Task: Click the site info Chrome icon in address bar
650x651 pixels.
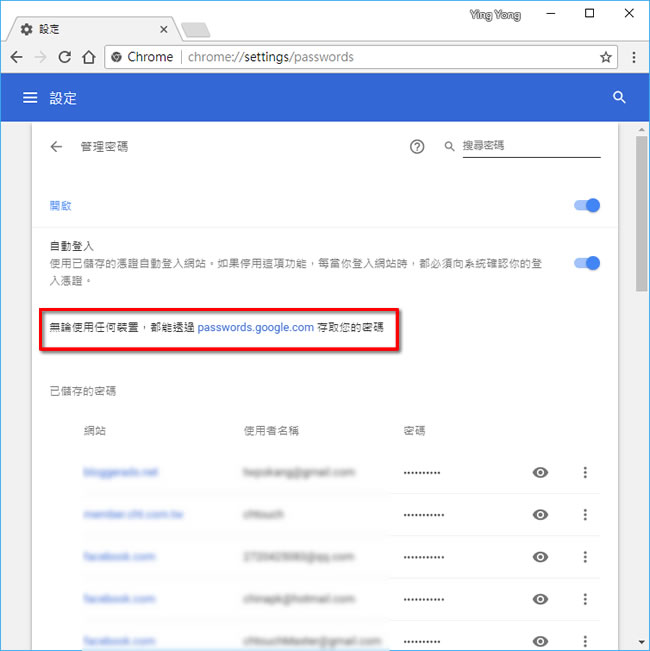Action: tap(116, 57)
